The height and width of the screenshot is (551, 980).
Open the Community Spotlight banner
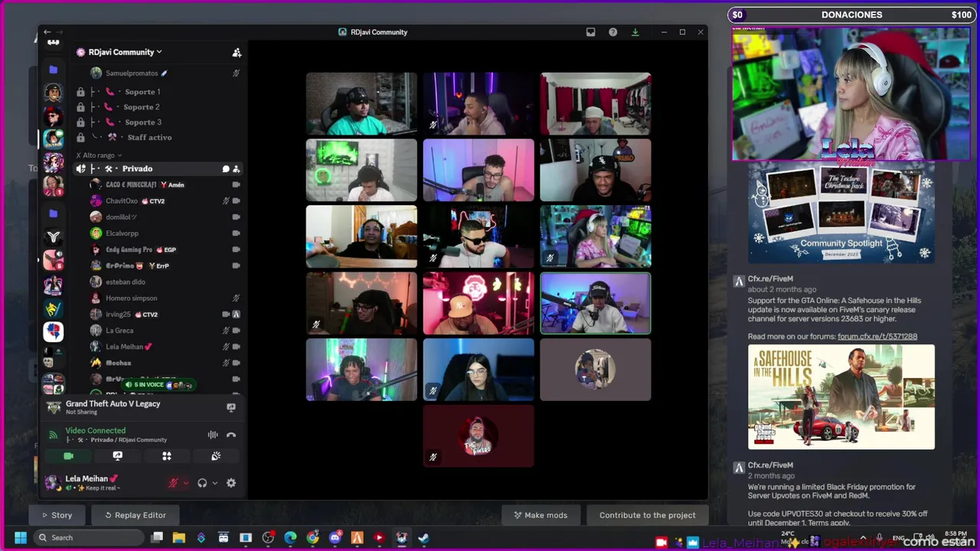(x=841, y=213)
